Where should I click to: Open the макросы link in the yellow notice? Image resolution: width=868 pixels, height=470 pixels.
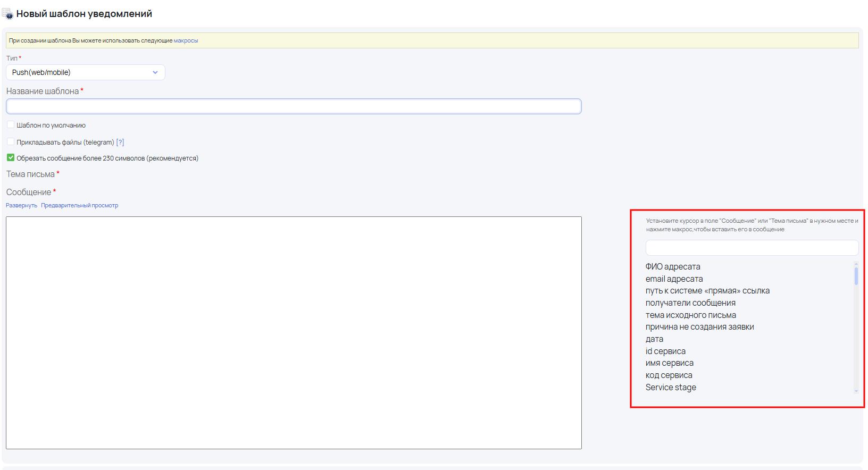[186, 40]
